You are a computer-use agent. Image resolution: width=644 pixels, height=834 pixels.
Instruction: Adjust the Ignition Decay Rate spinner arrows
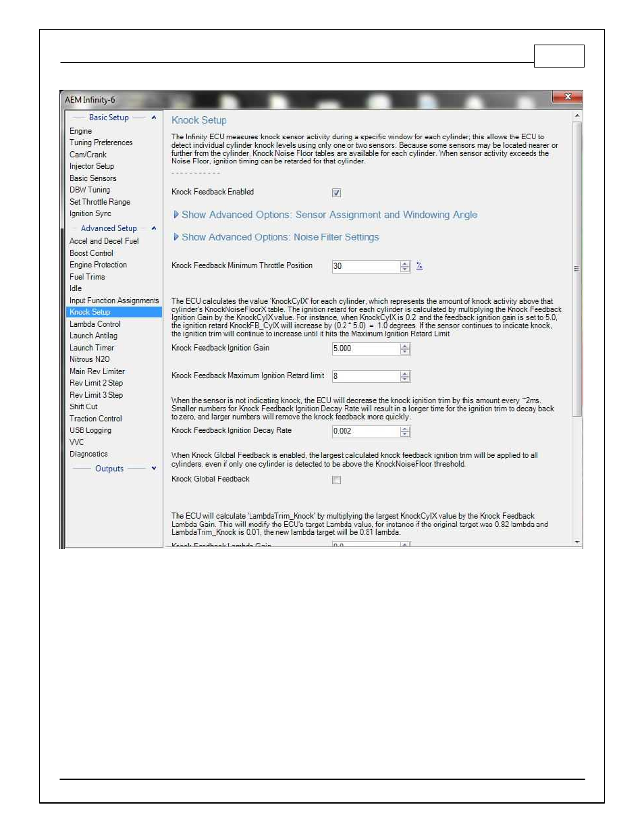click(x=405, y=432)
